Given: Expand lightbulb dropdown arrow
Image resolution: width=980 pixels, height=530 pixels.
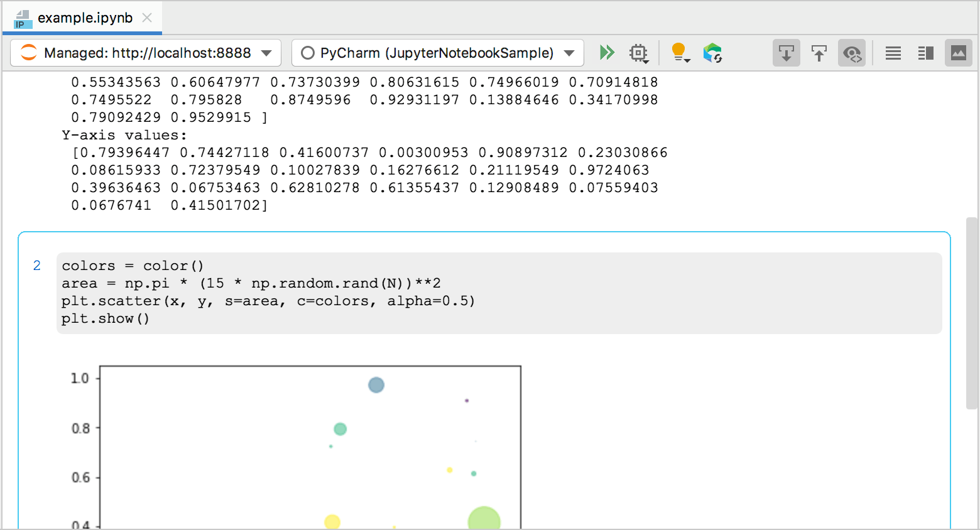Looking at the screenshot, I should tap(687, 60).
